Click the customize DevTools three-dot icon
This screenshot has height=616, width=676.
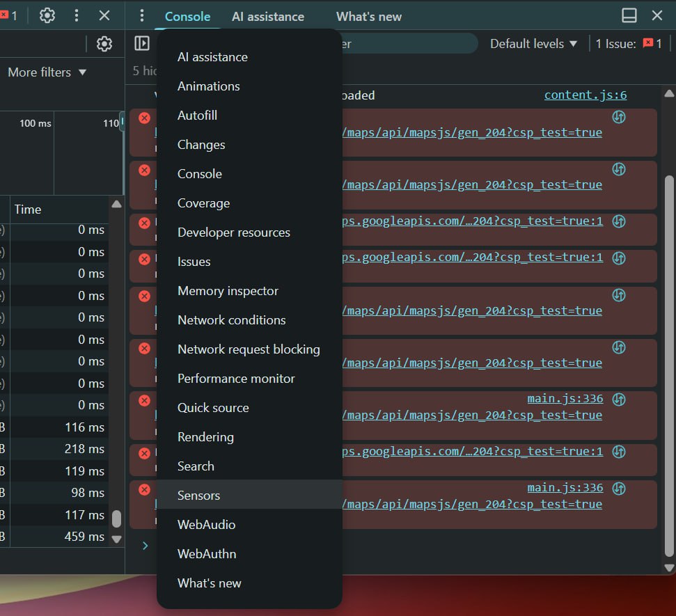point(77,15)
